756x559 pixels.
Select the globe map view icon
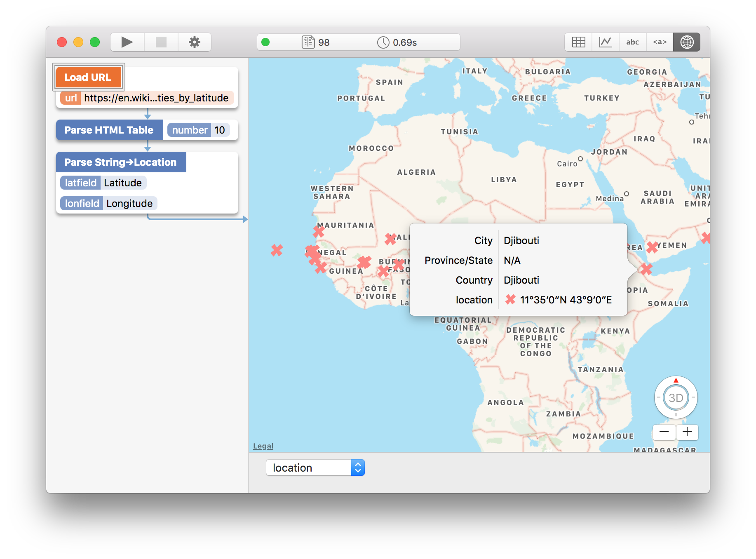pos(687,42)
